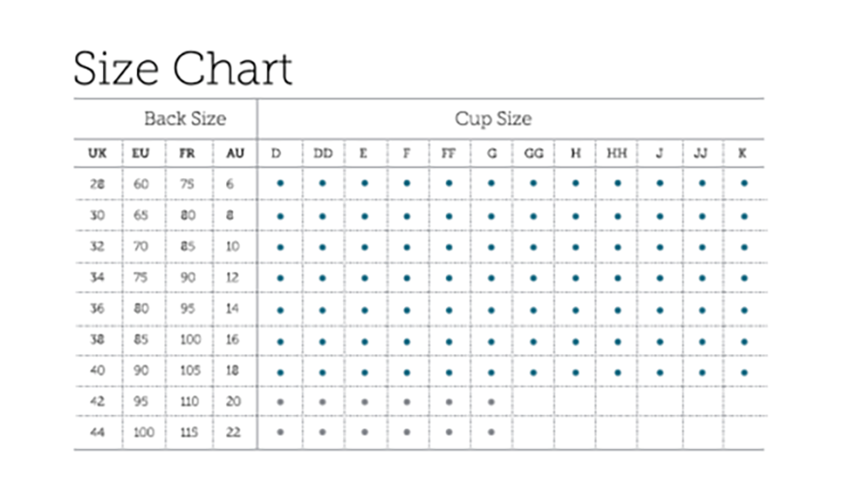This screenshot has width=857, height=504.
Task: Click the "Cup Size" header cell
Action: click(493, 118)
